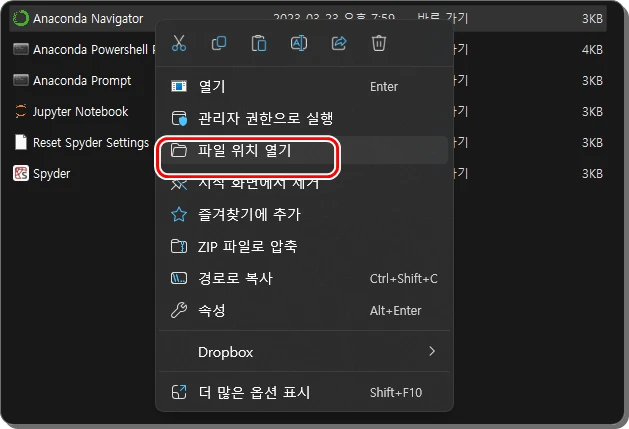This screenshot has height=429, width=629.
Task: Click the 3KB size in Spyder row
Action: pyautogui.click(x=592, y=173)
